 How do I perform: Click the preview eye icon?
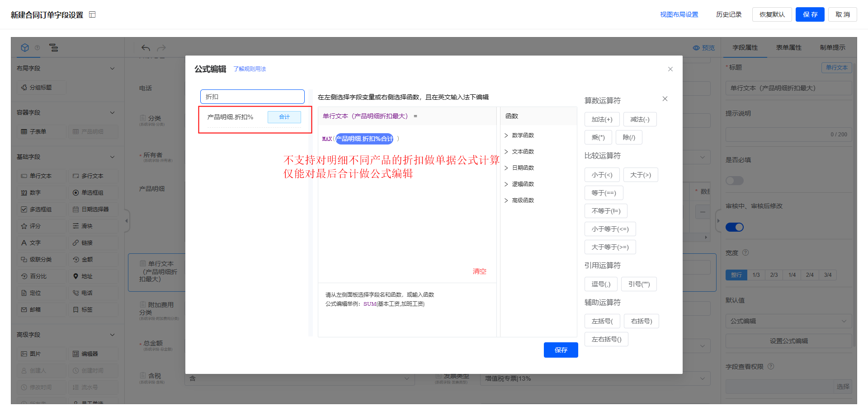tap(696, 48)
